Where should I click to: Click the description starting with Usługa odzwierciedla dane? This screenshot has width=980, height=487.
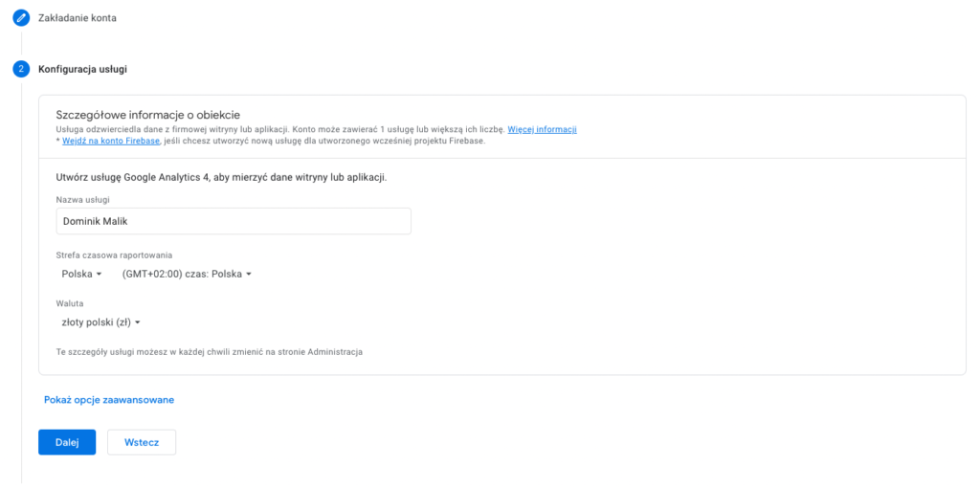[x=280, y=129]
